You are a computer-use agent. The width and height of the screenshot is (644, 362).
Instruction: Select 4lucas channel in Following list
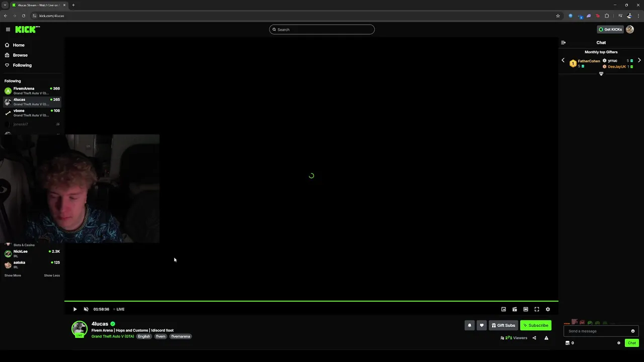[x=32, y=102]
